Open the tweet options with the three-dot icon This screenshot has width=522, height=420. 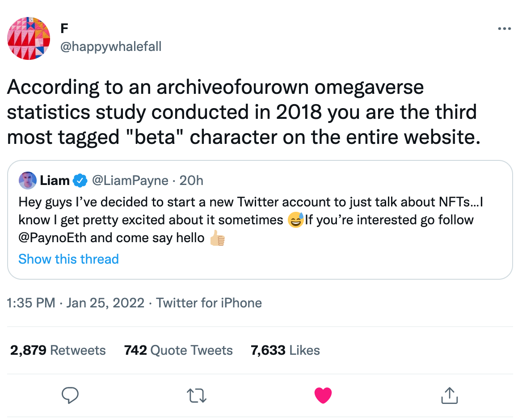pos(504,28)
